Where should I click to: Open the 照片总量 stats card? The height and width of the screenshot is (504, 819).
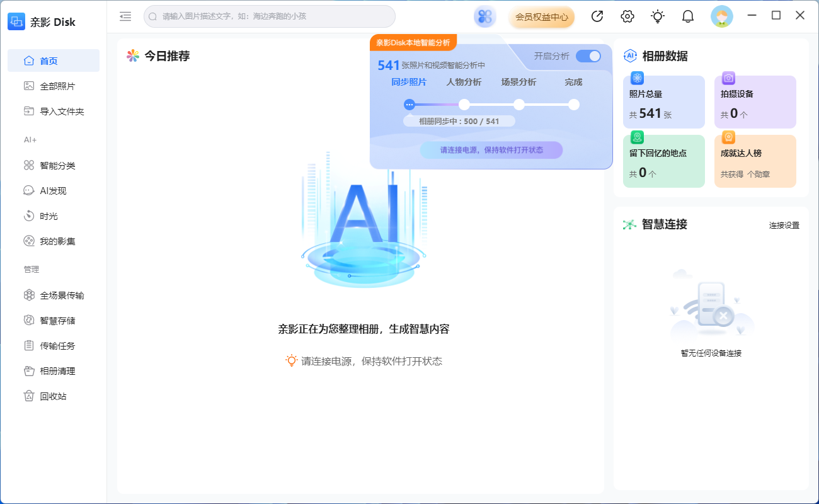click(663, 102)
